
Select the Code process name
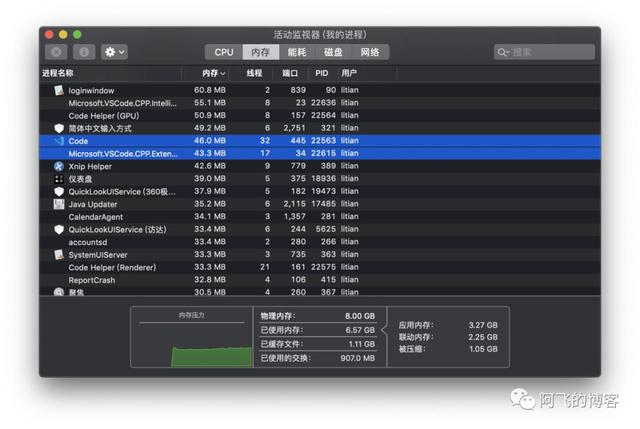[x=78, y=141]
